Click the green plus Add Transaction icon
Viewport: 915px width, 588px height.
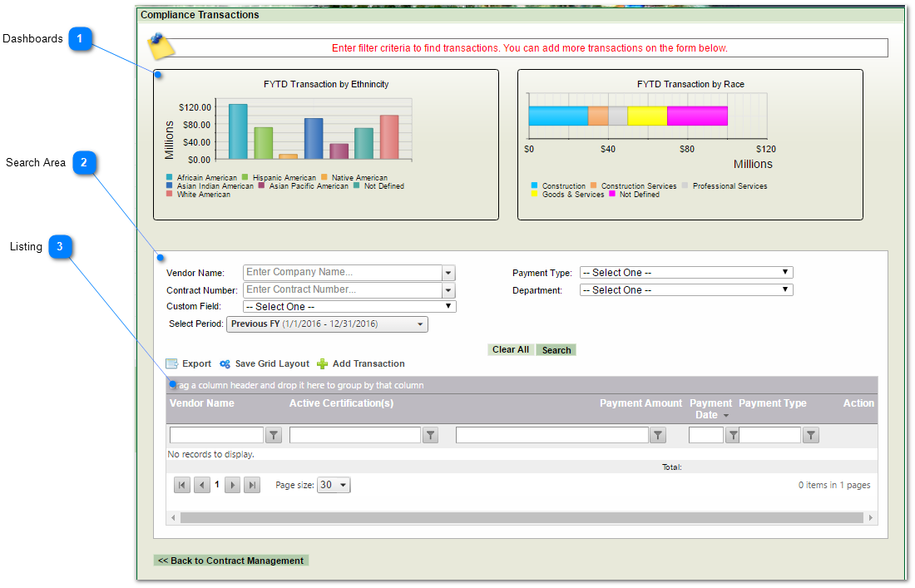(323, 364)
